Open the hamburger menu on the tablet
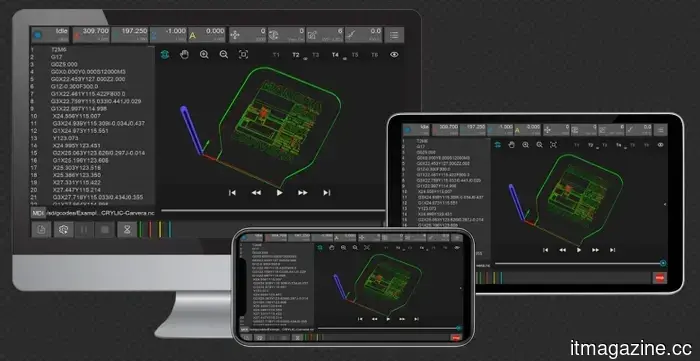 point(660,130)
